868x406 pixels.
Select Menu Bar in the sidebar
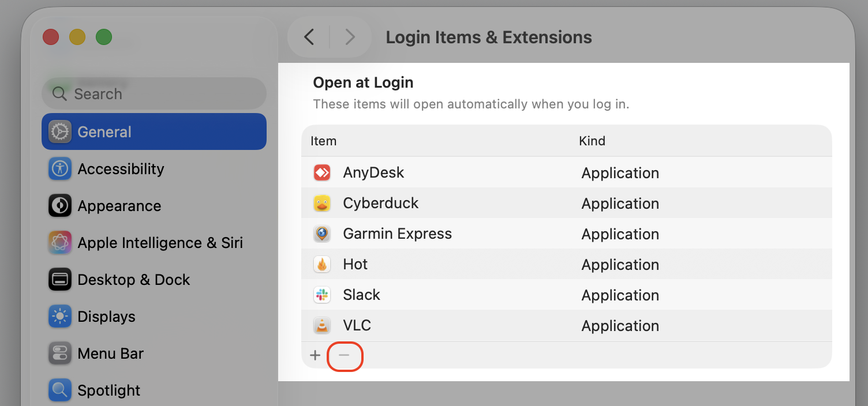pyautogui.click(x=154, y=353)
